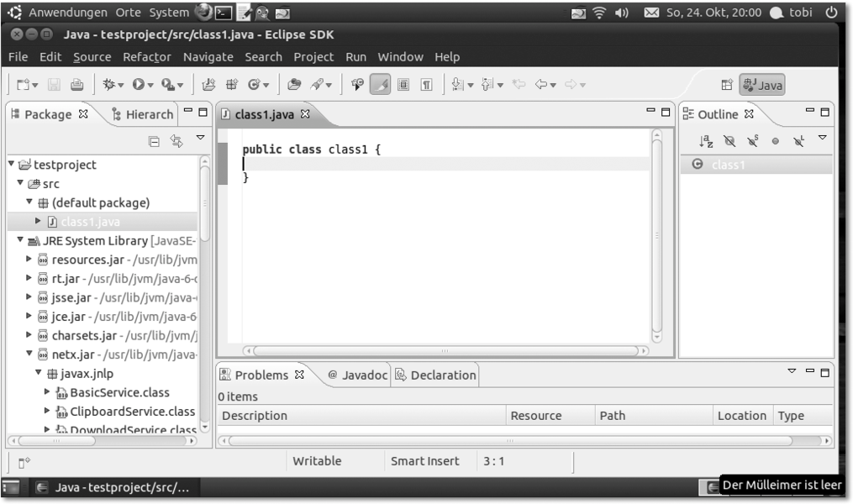Toggle Link with Editor in Package Explorer
The image size is (853, 504).
(177, 143)
